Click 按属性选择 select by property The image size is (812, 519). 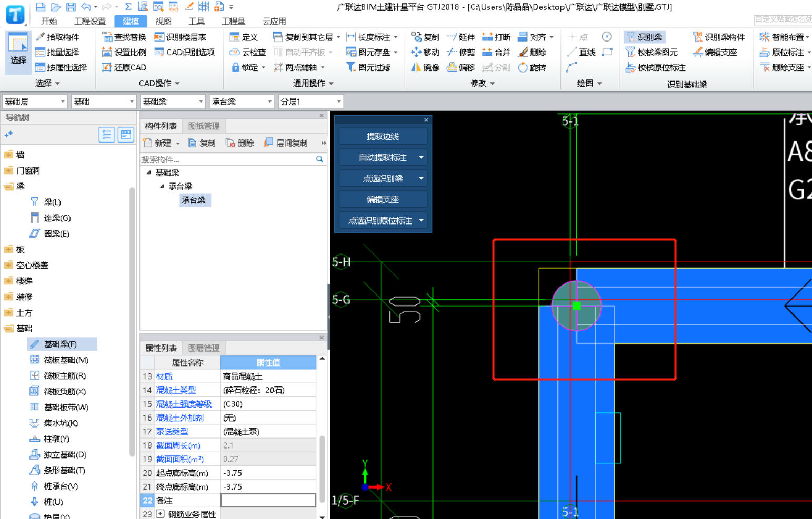point(61,67)
